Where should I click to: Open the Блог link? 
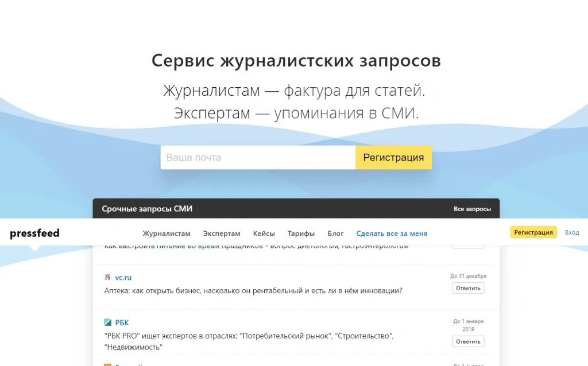(x=335, y=233)
